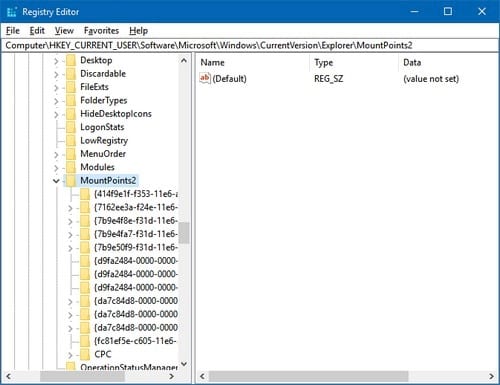Expand the MenuOrder key
500x385 pixels.
click(x=56, y=155)
